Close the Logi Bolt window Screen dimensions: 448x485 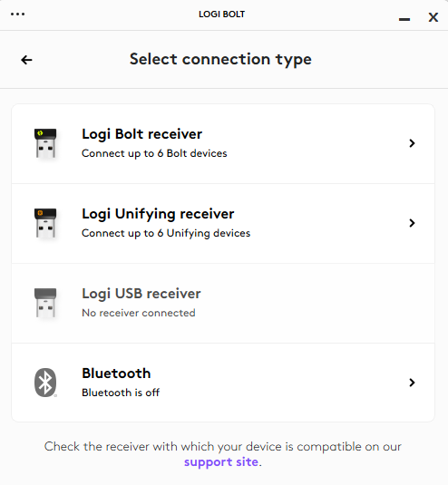tap(433, 17)
